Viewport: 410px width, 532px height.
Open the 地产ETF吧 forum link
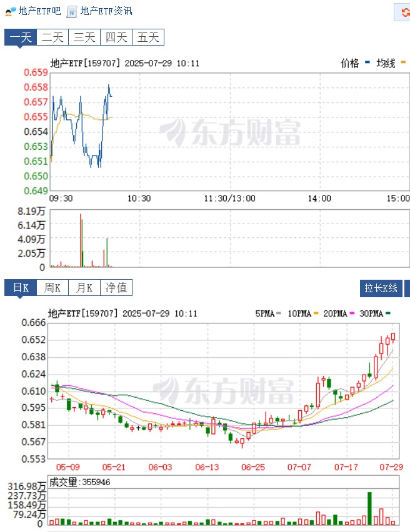(39, 11)
